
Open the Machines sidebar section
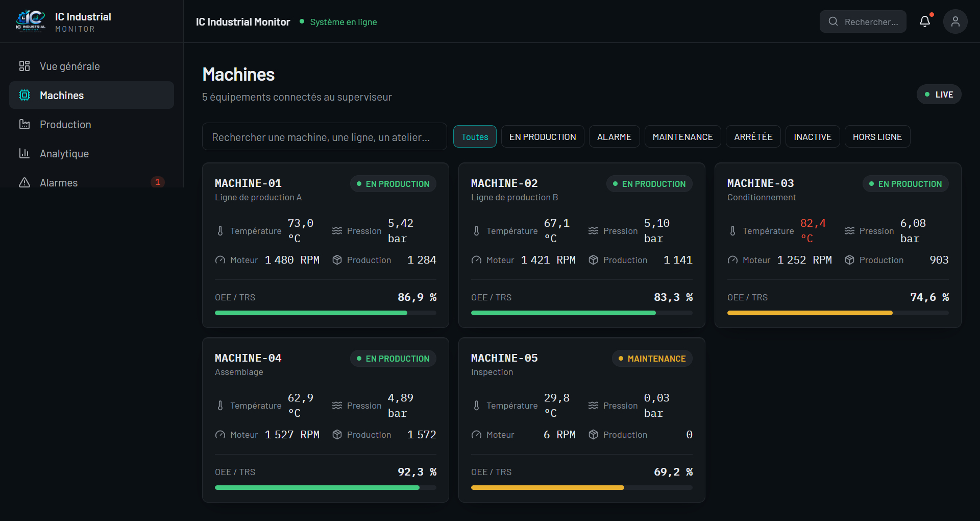pyautogui.click(x=91, y=95)
